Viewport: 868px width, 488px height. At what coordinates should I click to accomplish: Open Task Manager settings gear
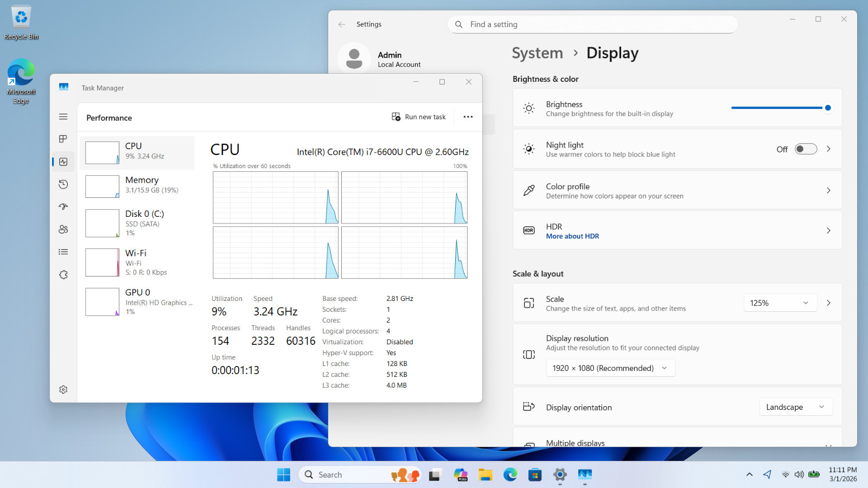coord(63,389)
